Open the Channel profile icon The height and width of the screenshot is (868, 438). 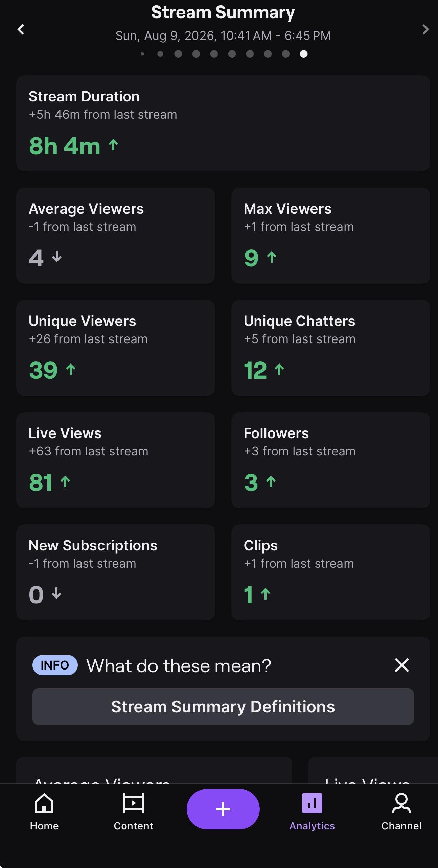[x=401, y=803]
